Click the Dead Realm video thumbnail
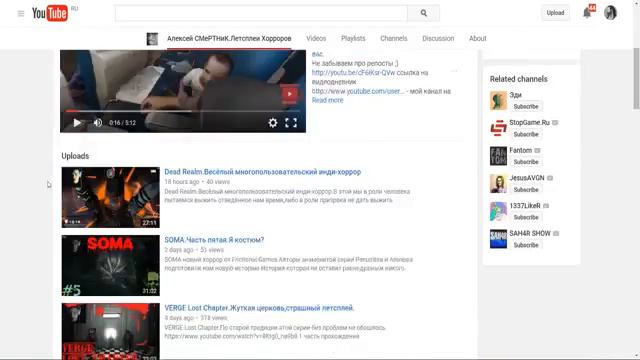This screenshot has height=360, width=640. 111,197
